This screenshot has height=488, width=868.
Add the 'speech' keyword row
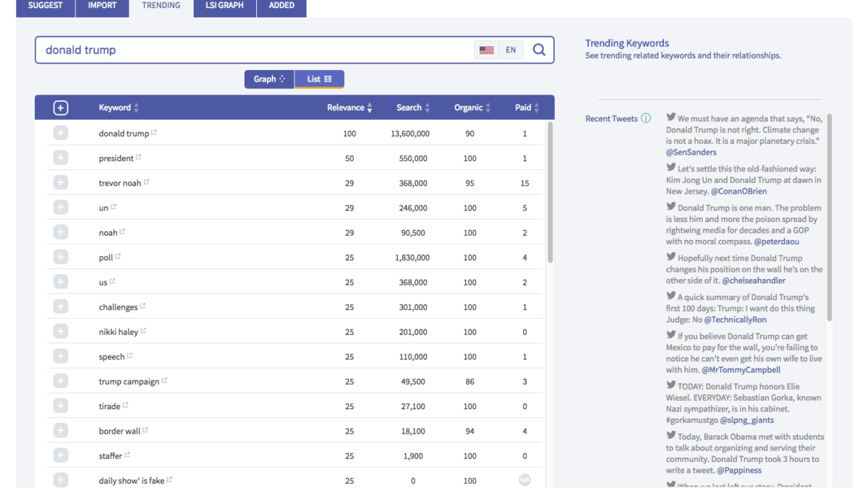61,356
